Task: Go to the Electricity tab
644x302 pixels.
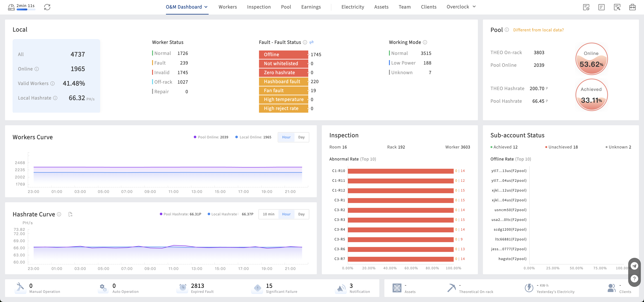Action: (x=352, y=7)
